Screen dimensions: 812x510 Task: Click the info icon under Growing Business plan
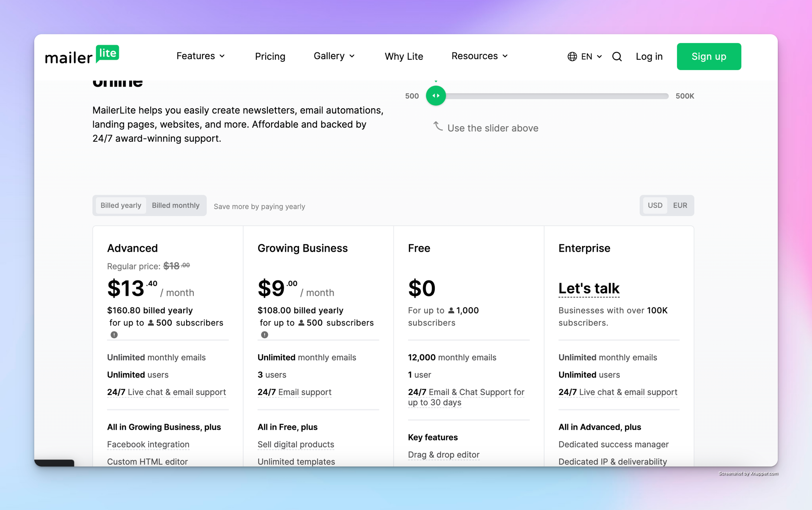tap(265, 335)
